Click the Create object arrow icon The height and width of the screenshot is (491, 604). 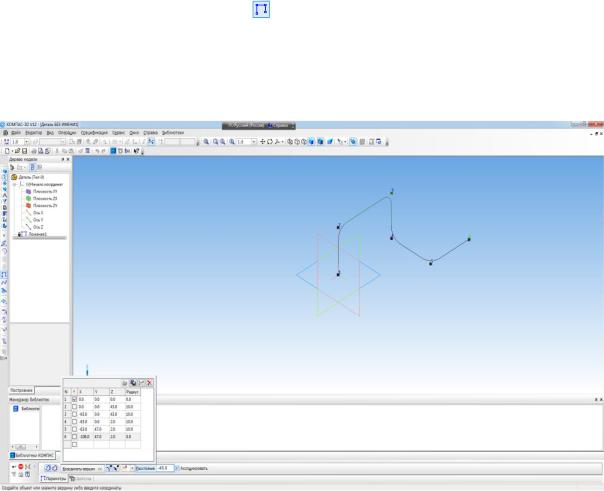click(14, 467)
